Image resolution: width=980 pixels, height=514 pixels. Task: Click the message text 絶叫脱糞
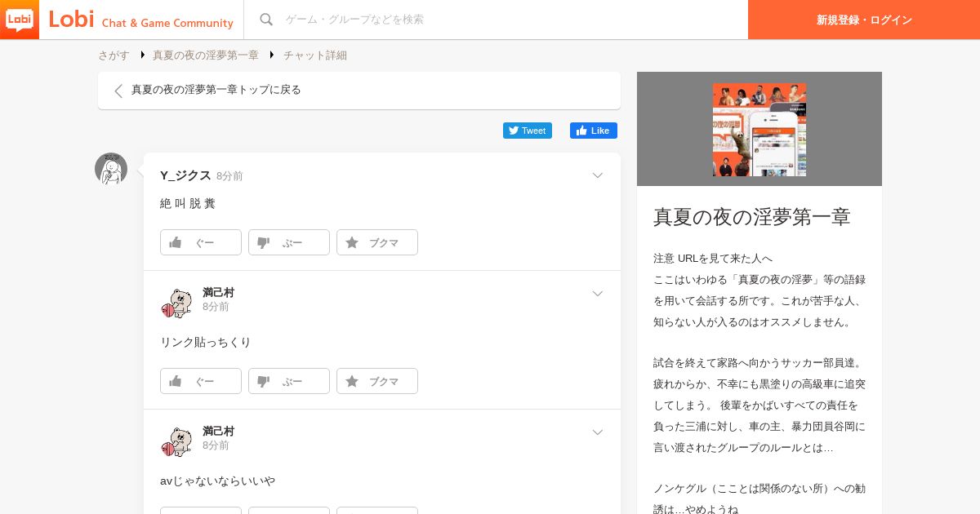(x=188, y=204)
